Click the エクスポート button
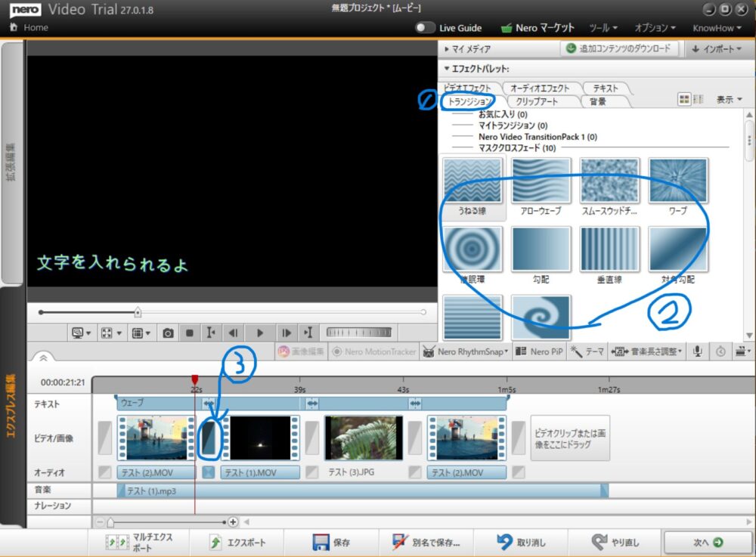 [237, 543]
